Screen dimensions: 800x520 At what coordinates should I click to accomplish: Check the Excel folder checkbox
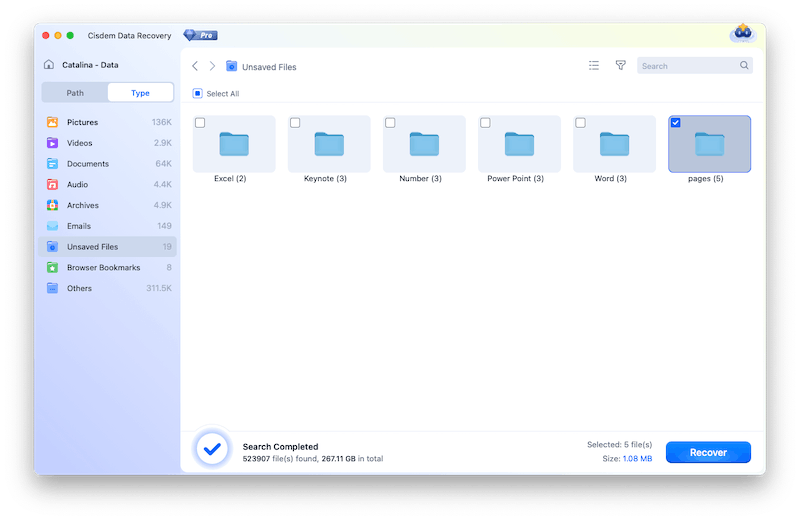click(x=200, y=122)
